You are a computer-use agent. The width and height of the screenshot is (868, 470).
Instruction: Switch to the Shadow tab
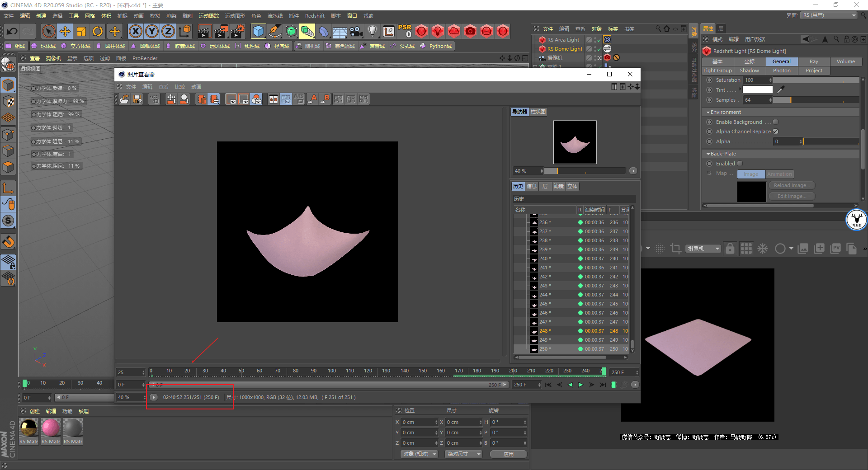[x=749, y=70]
